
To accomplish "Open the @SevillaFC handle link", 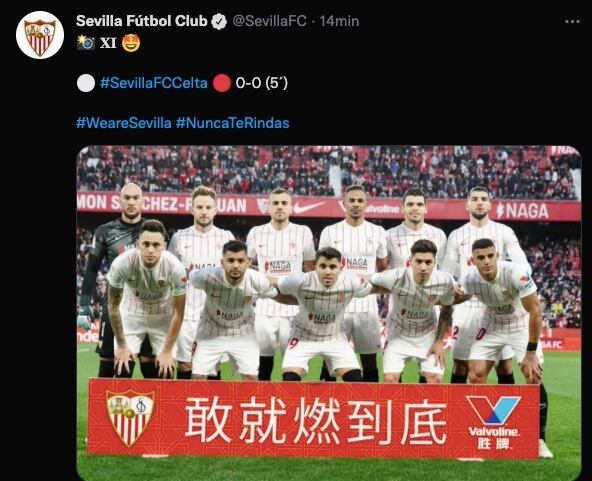I will coord(269,21).
